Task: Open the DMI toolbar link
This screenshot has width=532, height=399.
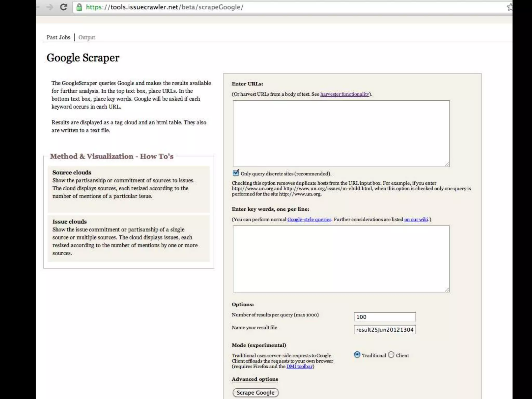Action: pos(300,366)
